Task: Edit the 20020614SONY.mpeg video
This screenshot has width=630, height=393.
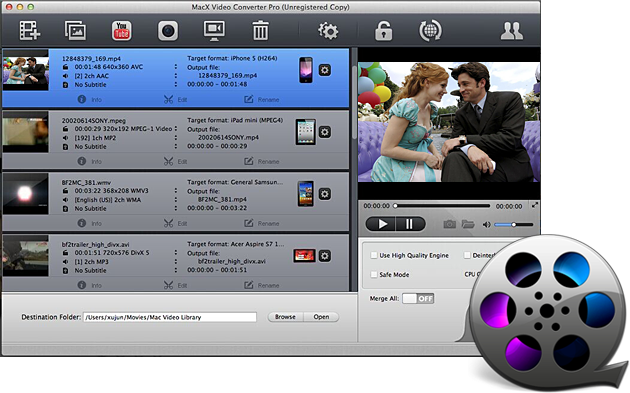Action: click(x=176, y=161)
